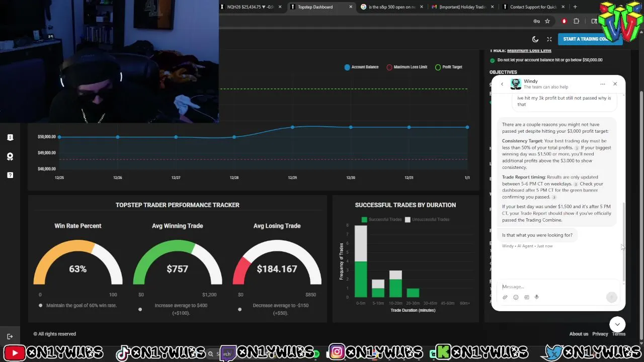This screenshot has width=644, height=362.
Task: Click the 'Topstep Trader Performance Tracker' heading
Action: (x=178, y=205)
